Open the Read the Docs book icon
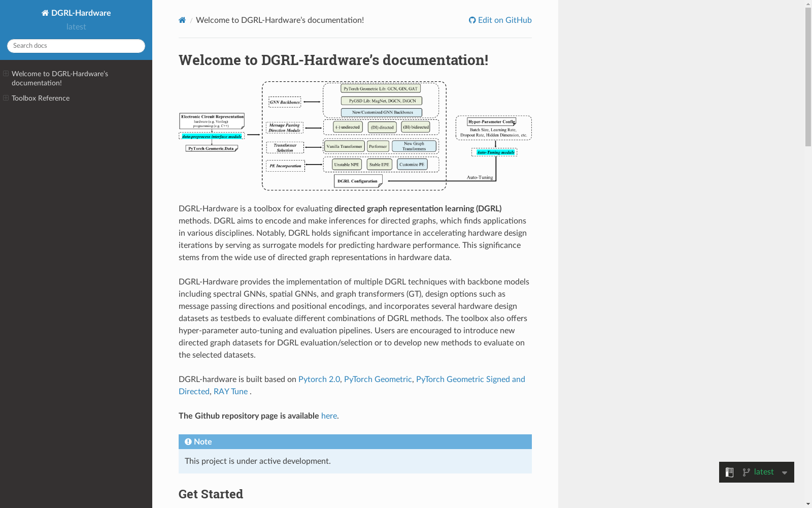This screenshot has height=508, width=812. [729, 472]
